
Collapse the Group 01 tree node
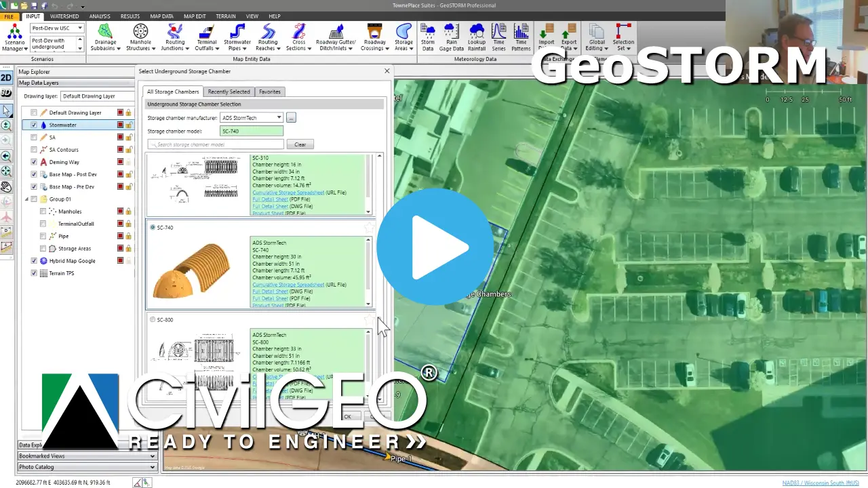tap(26, 199)
